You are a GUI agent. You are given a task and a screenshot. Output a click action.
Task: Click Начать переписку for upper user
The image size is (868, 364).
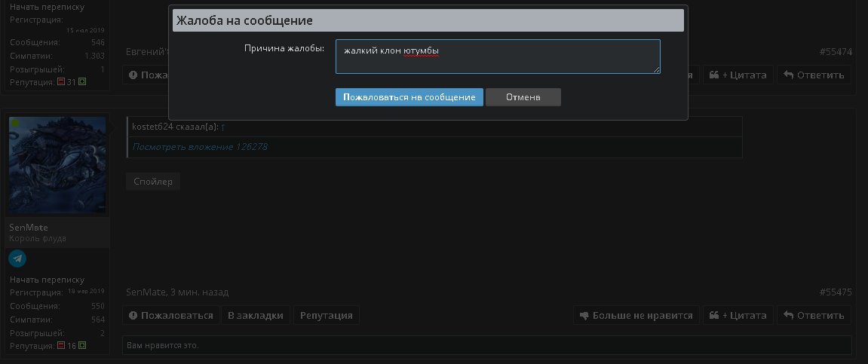point(47,8)
